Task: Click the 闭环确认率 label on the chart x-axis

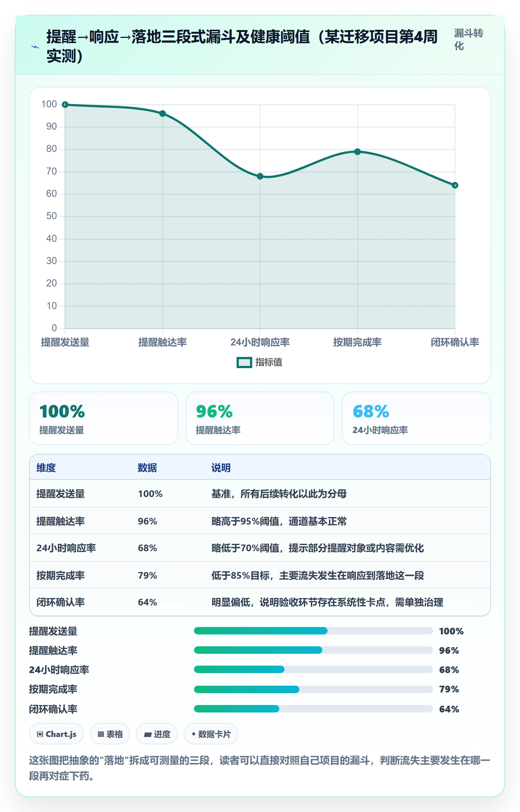Action: tap(455, 342)
